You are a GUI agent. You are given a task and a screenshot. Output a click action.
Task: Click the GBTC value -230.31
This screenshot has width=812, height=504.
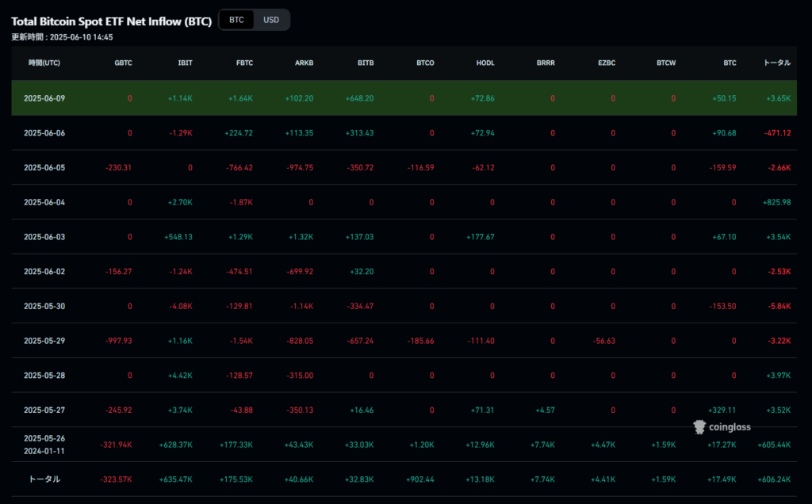(x=118, y=168)
